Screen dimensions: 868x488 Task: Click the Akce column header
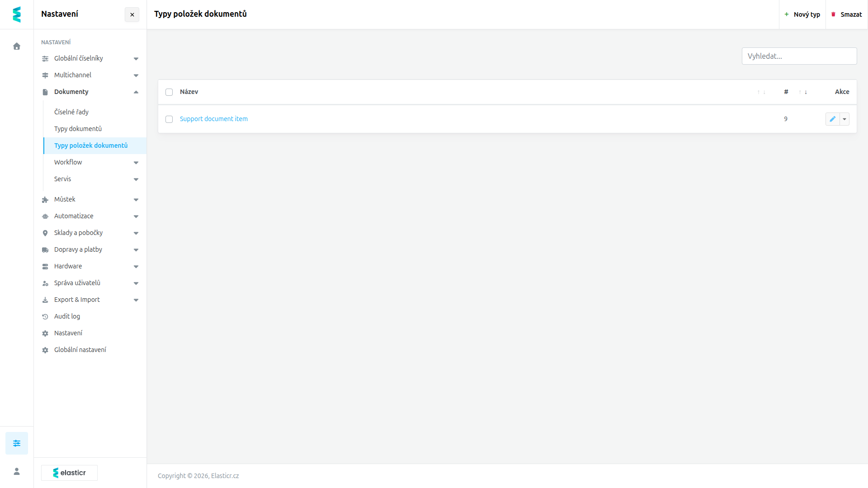pyautogui.click(x=842, y=92)
